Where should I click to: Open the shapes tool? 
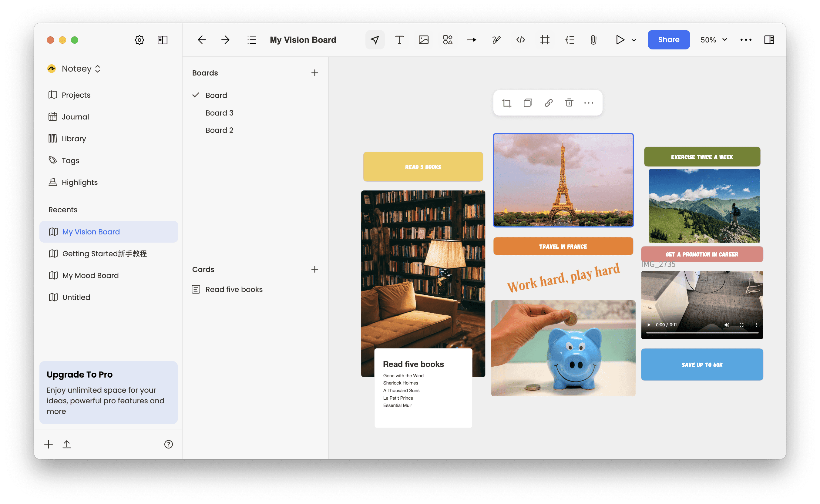pyautogui.click(x=448, y=40)
